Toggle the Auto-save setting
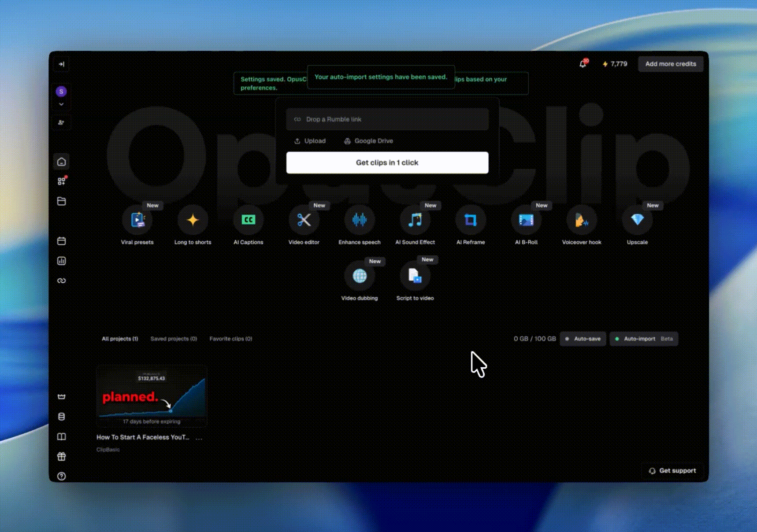The image size is (757, 532). point(583,339)
